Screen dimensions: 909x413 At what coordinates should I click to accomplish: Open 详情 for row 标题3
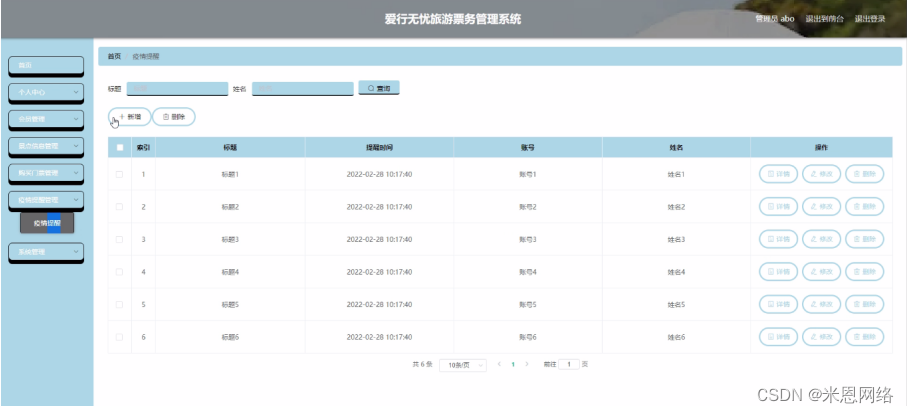778,239
